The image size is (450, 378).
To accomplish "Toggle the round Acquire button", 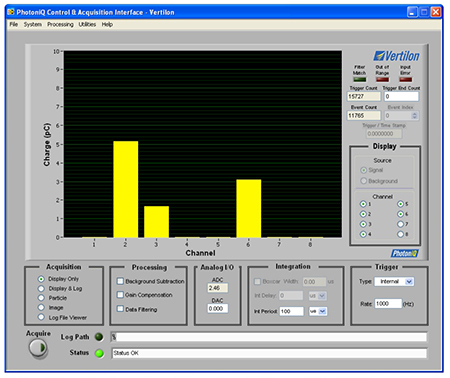I will pyautogui.click(x=38, y=348).
